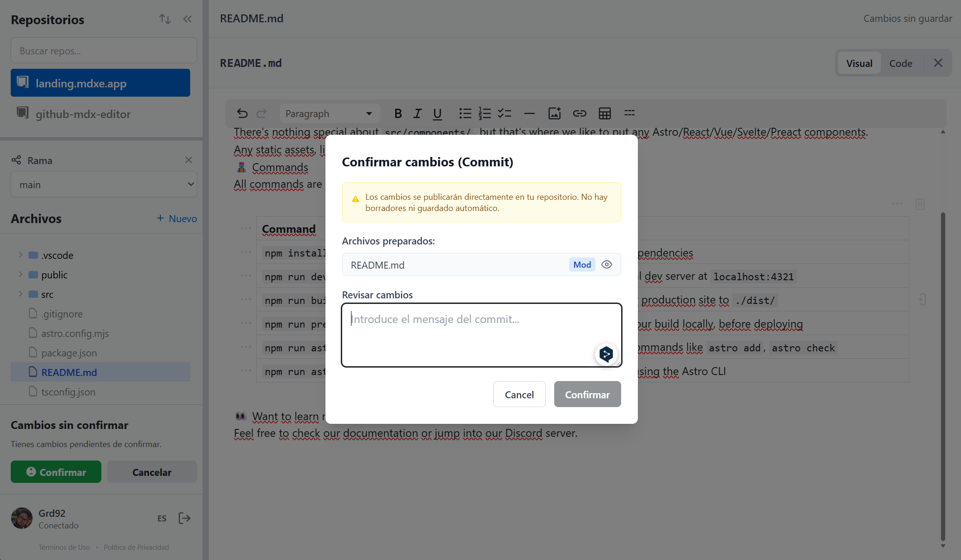Expand the src folder in Archivos
The width and height of the screenshot is (961, 560).
(20, 294)
